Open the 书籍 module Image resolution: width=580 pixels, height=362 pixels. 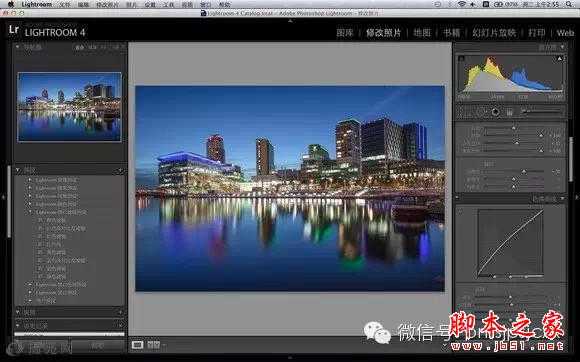(x=452, y=33)
